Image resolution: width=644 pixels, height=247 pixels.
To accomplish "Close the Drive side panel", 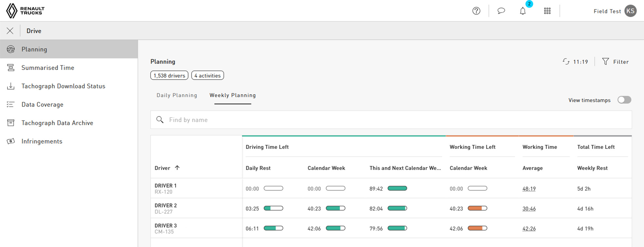I will (x=10, y=31).
